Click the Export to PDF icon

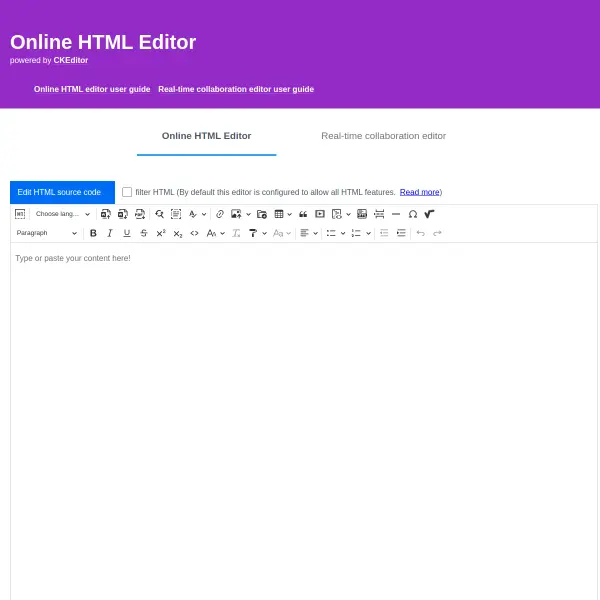(x=140, y=214)
